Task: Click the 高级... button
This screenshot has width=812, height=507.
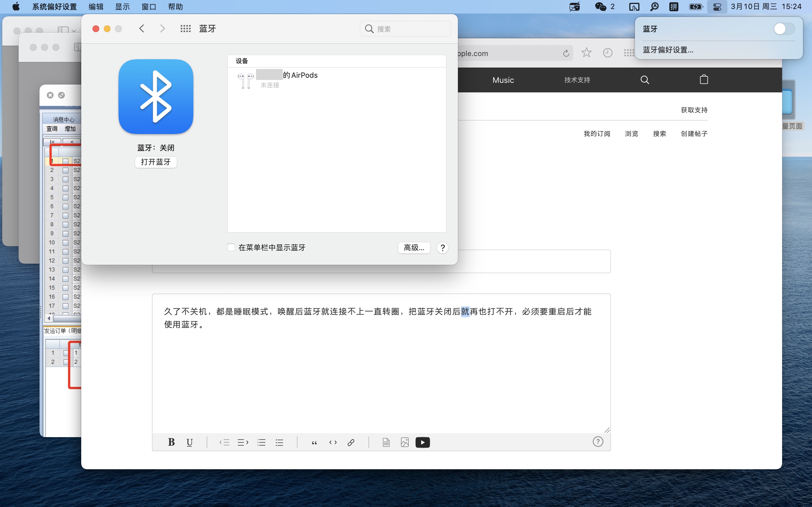Action: (414, 248)
